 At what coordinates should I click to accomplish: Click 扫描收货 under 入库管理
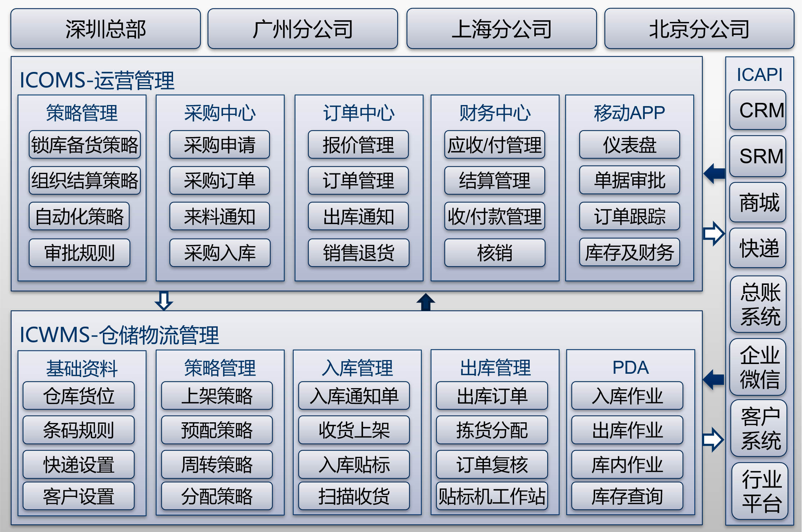(354, 496)
